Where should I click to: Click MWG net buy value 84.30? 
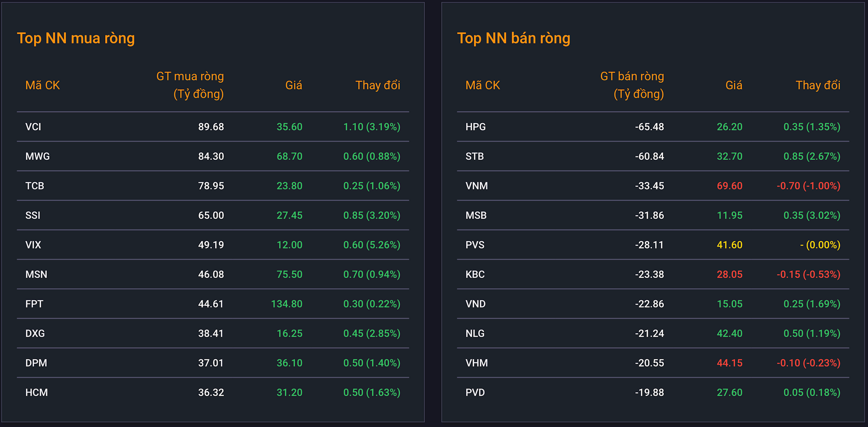pos(211,156)
